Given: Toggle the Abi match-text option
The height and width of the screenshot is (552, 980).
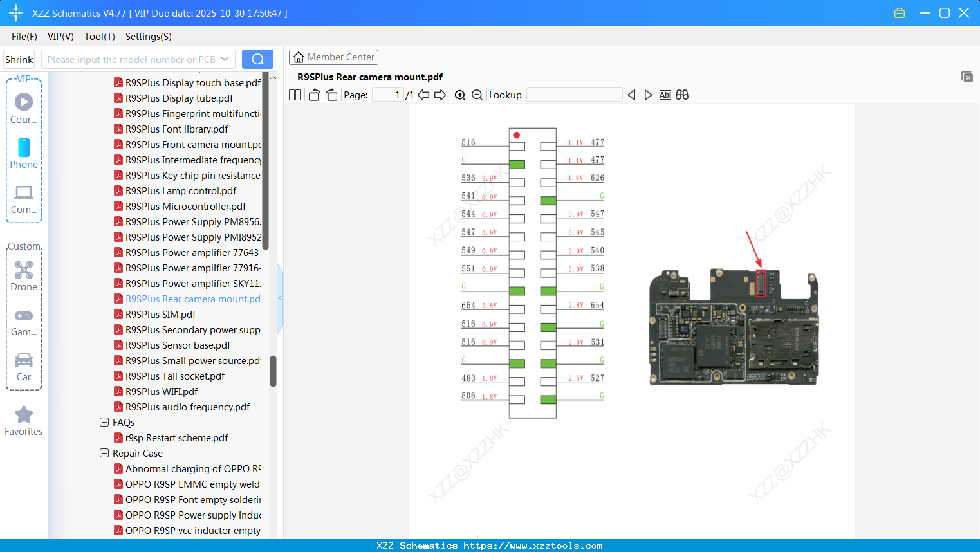Looking at the screenshot, I should pyautogui.click(x=665, y=95).
